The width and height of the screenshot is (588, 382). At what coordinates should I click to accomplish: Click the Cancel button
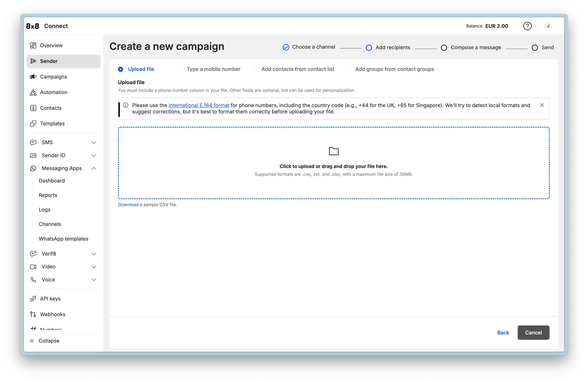pos(533,332)
